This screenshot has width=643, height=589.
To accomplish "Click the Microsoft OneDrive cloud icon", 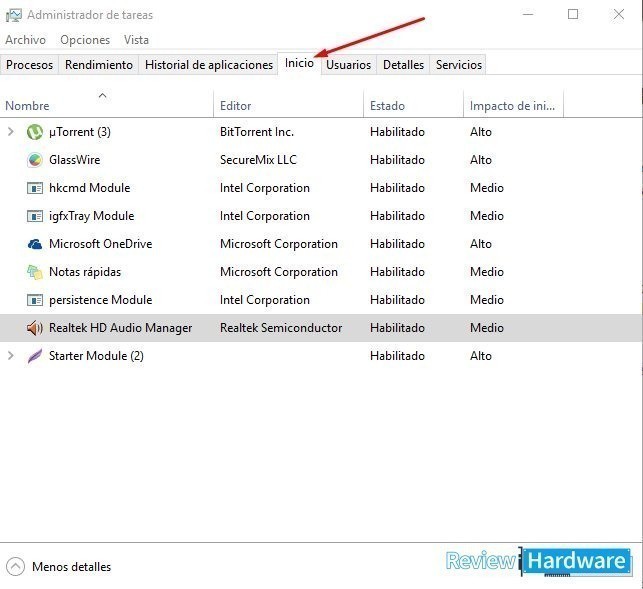I will [35, 244].
